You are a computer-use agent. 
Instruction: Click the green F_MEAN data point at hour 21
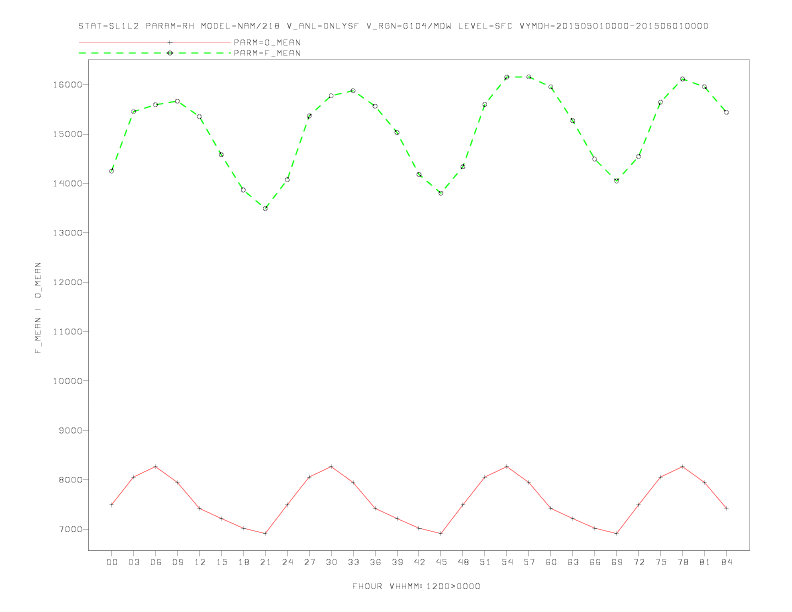pos(265,208)
